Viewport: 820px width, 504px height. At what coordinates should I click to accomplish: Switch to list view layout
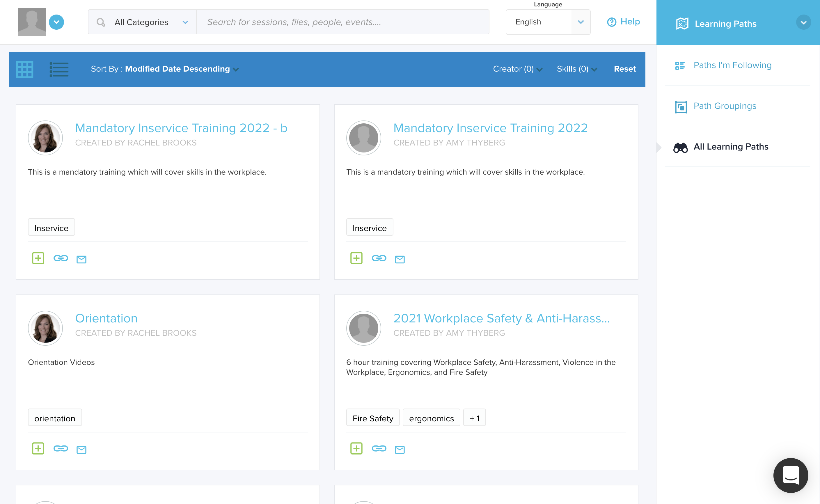pyautogui.click(x=59, y=69)
